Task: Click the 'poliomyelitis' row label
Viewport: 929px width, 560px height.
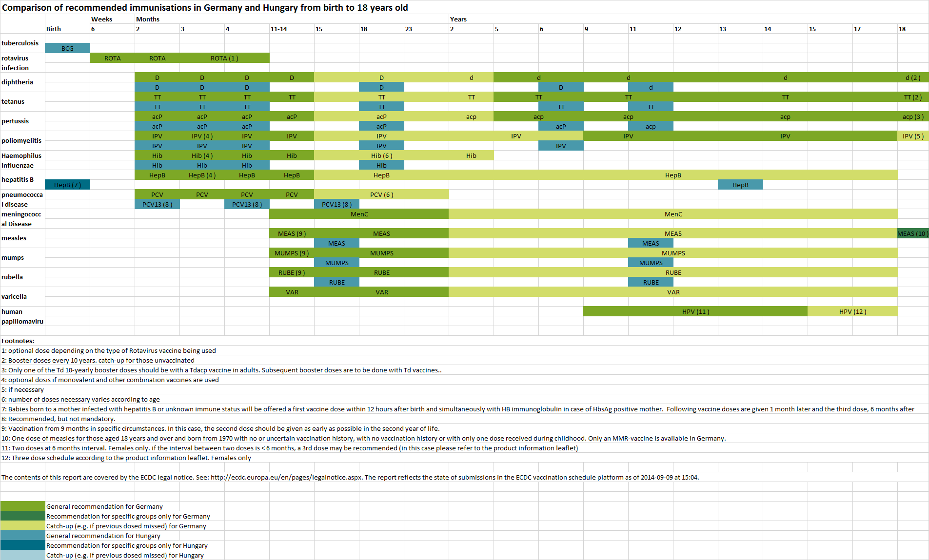Action: (21, 140)
